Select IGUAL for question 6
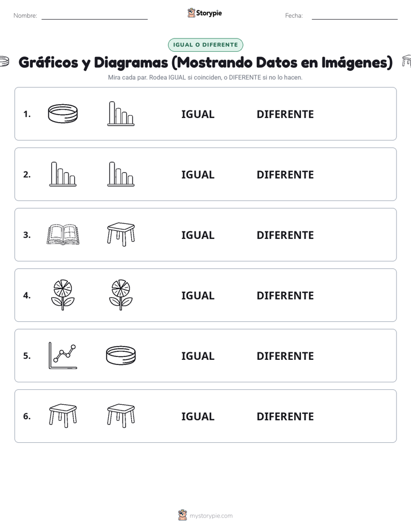This screenshot has height=532, width=411. coord(197,416)
